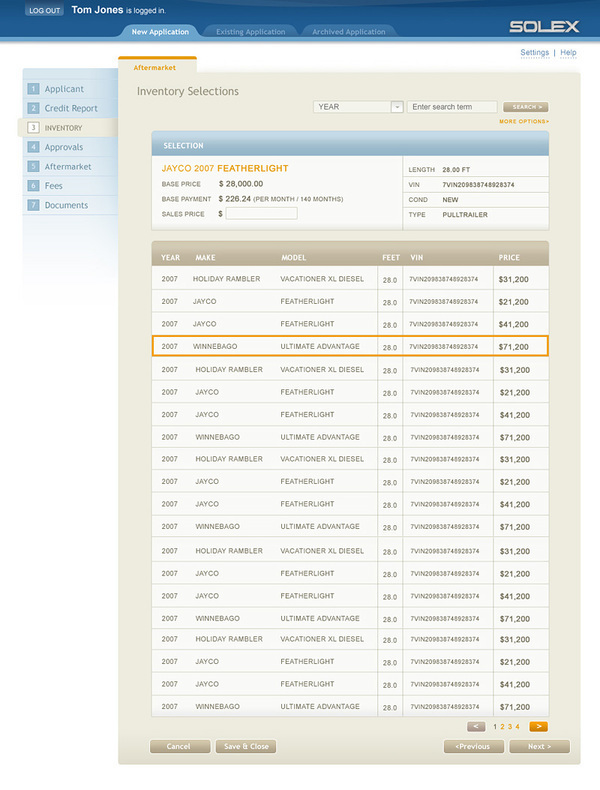The image size is (600, 790).
Task: Select the highlighted Winnebago Ultimate Advantage row
Action: 350,347
